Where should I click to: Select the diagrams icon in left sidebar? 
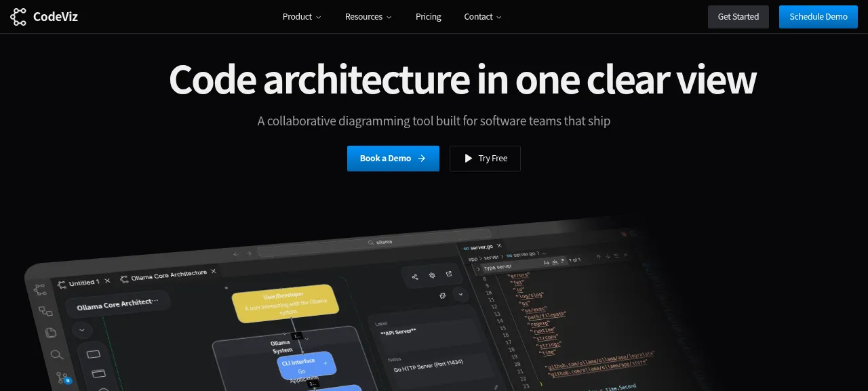45,311
